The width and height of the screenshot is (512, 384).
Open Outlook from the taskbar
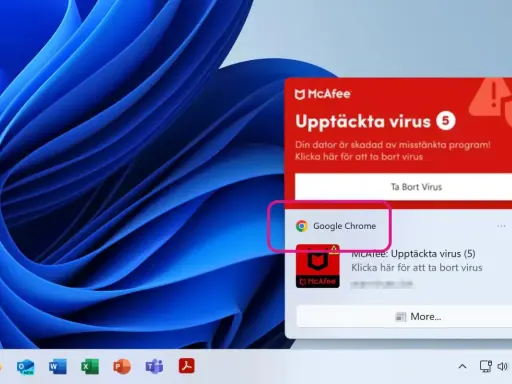pyautogui.click(x=26, y=367)
